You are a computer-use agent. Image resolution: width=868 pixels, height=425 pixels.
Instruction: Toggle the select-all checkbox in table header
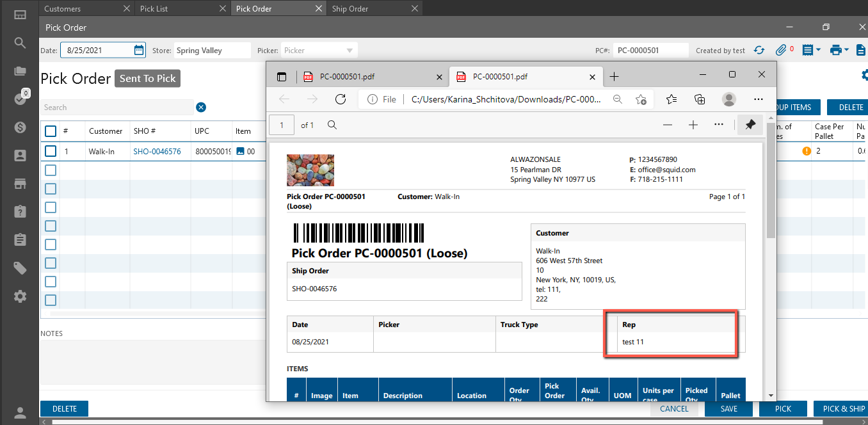[51, 131]
